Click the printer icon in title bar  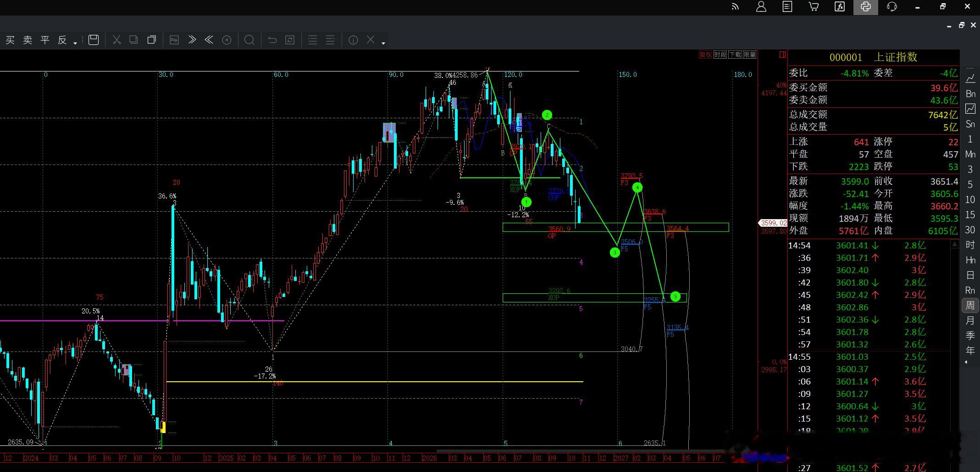(x=866, y=7)
